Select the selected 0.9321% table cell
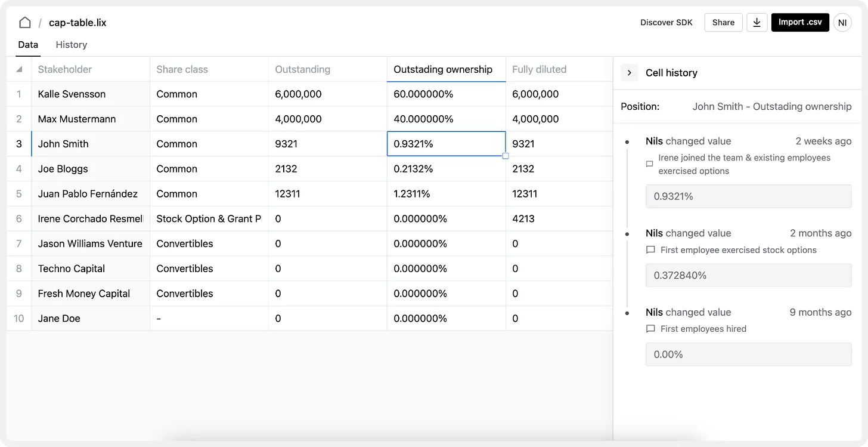Image resolution: width=868 pixels, height=447 pixels. [x=446, y=144]
